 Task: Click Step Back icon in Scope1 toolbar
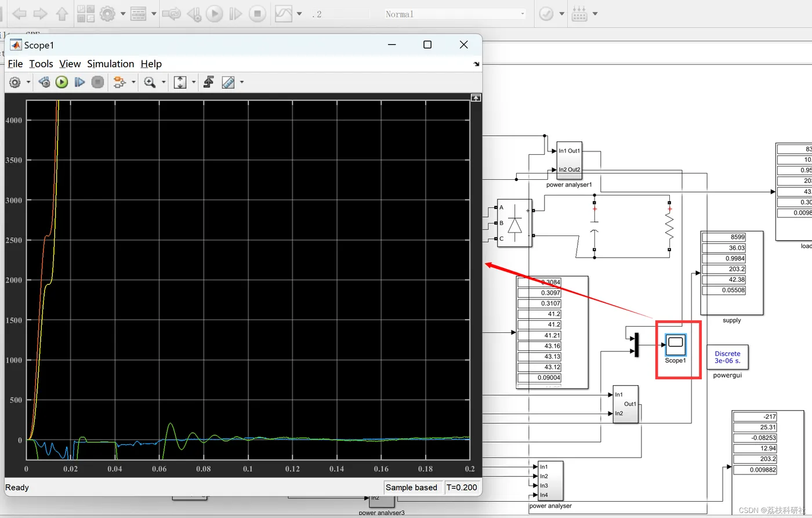[x=44, y=82]
